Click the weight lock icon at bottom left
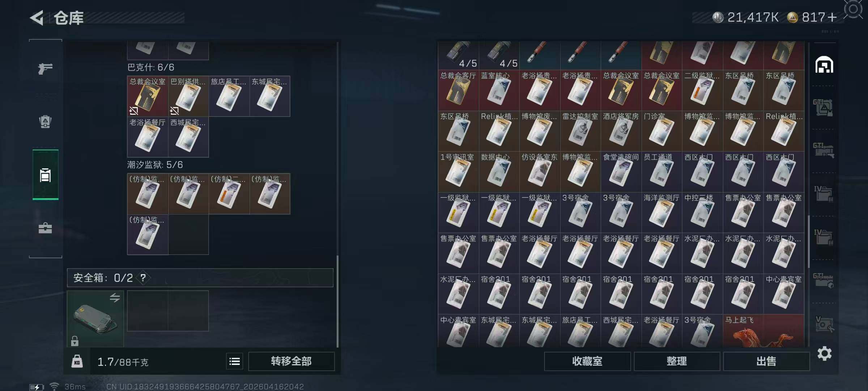 coord(77,361)
